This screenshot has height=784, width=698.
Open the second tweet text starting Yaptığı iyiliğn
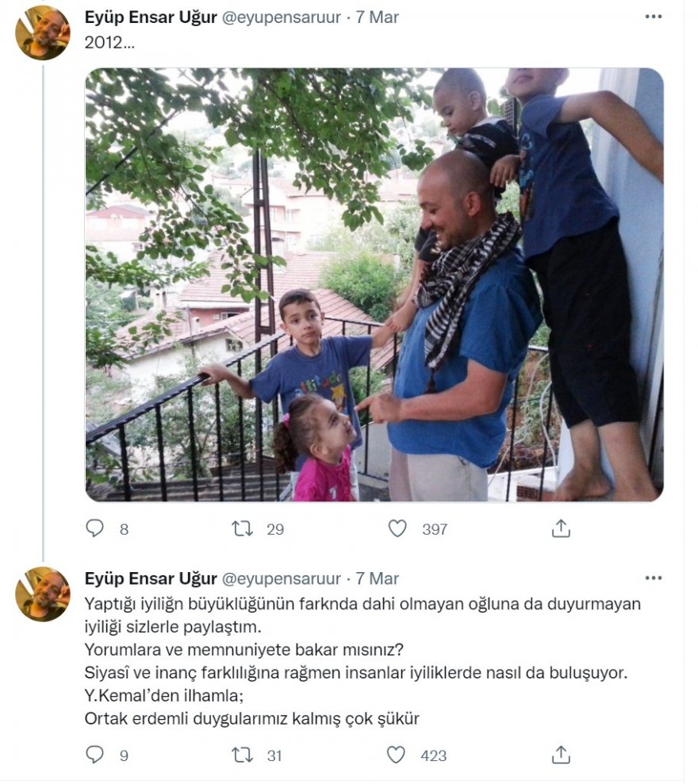pos(362,661)
